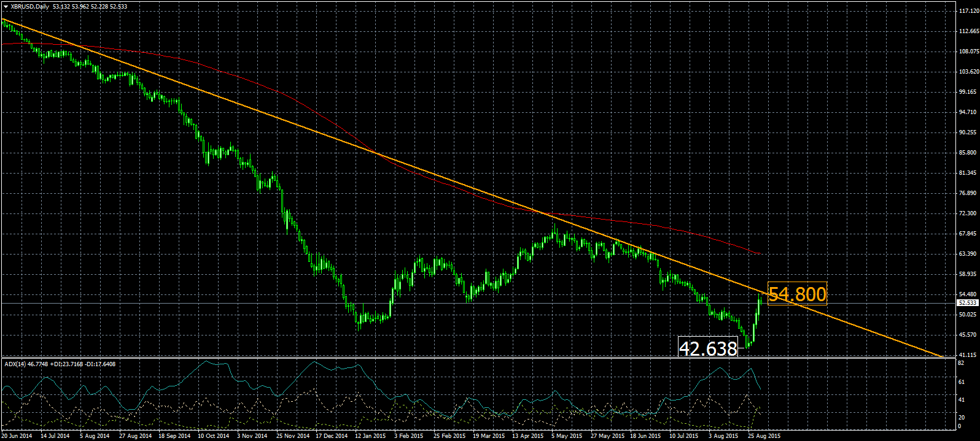Click the 82 level on ADX scale
Image resolution: width=980 pixels, height=441 pixels.
961,364
